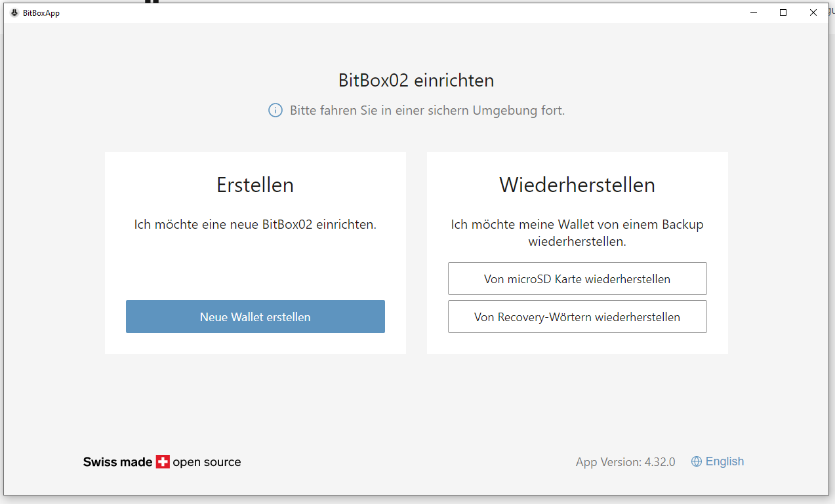Click the Neue Wallet erstellen button
Image resolution: width=835 pixels, height=504 pixels.
coord(255,317)
